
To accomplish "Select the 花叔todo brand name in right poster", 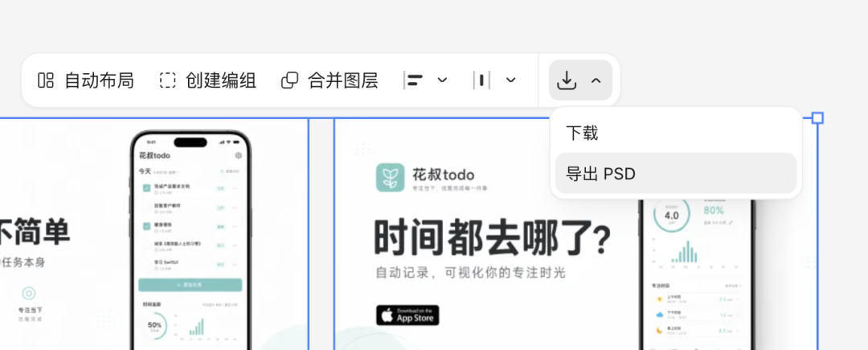I will 444,175.
